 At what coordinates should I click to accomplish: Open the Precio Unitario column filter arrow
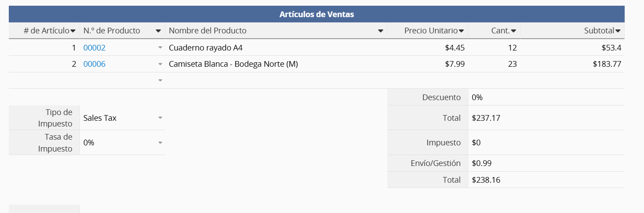pos(461,31)
